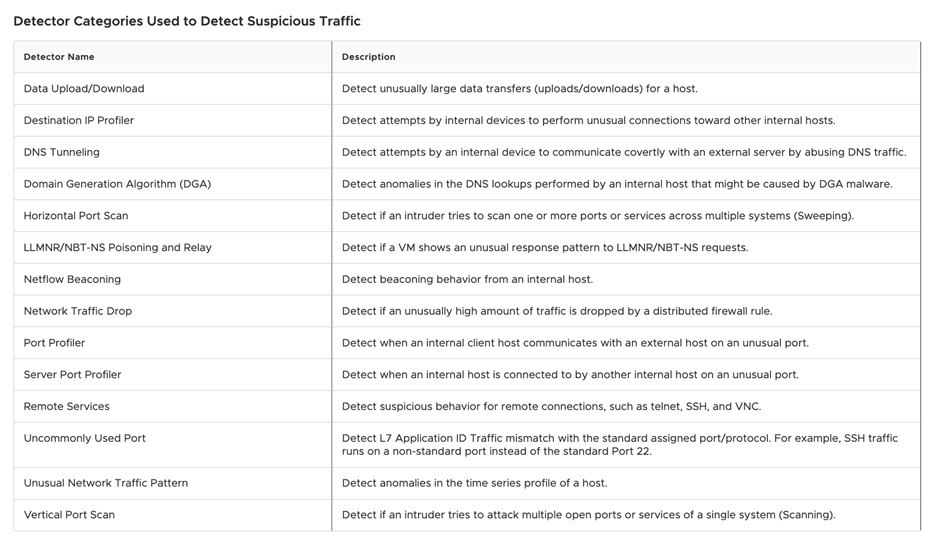Click the Remote Services detector name

(67, 407)
